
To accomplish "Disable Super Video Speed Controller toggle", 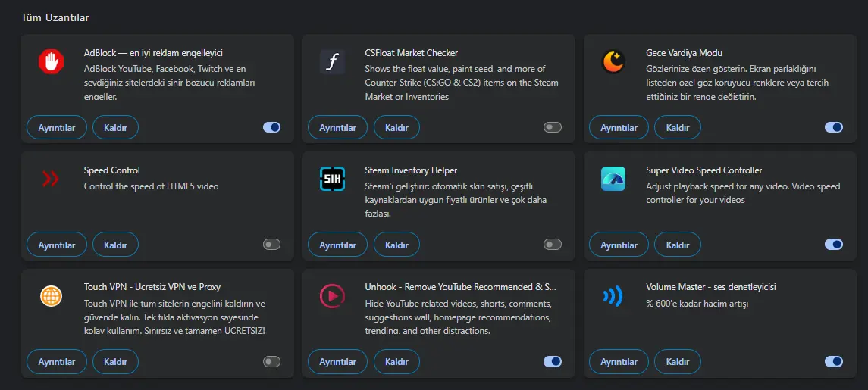I will (x=834, y=244).
